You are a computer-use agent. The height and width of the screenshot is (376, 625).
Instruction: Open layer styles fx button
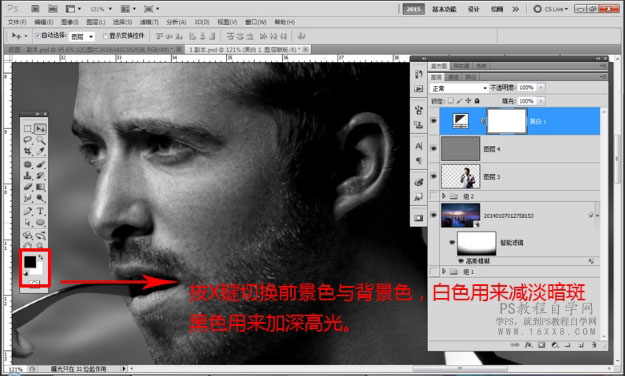[528, 345]
